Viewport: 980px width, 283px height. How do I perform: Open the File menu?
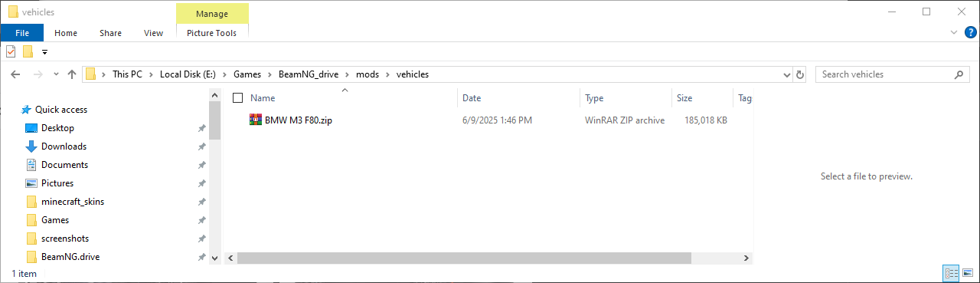[x=22, y=33]
